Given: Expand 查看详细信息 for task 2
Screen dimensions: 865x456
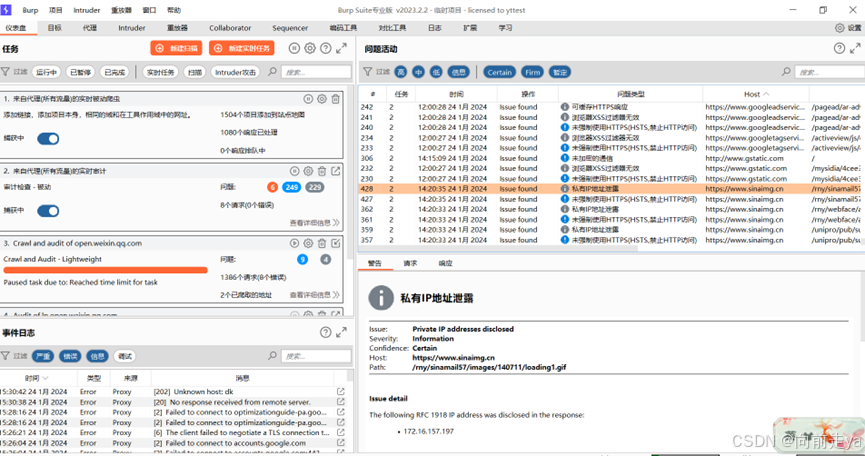Looking at the screenshot, I should coord(314,223).
